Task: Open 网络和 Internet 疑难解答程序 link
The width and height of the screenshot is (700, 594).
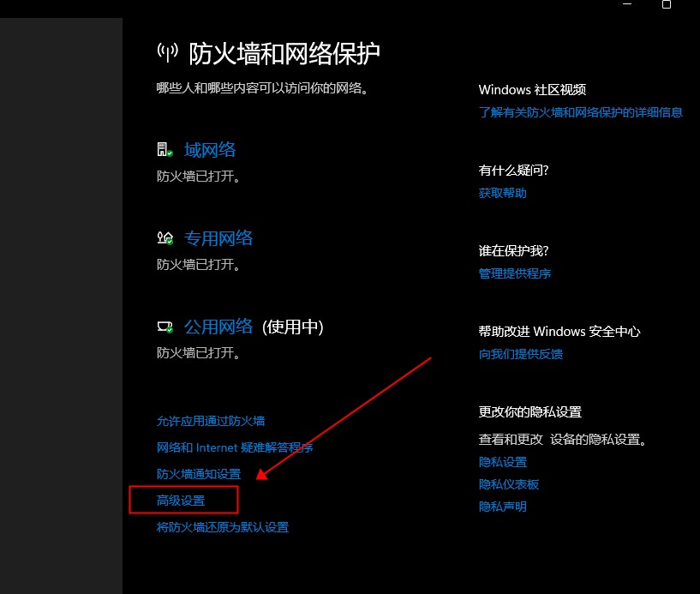Action: [235, 447]
